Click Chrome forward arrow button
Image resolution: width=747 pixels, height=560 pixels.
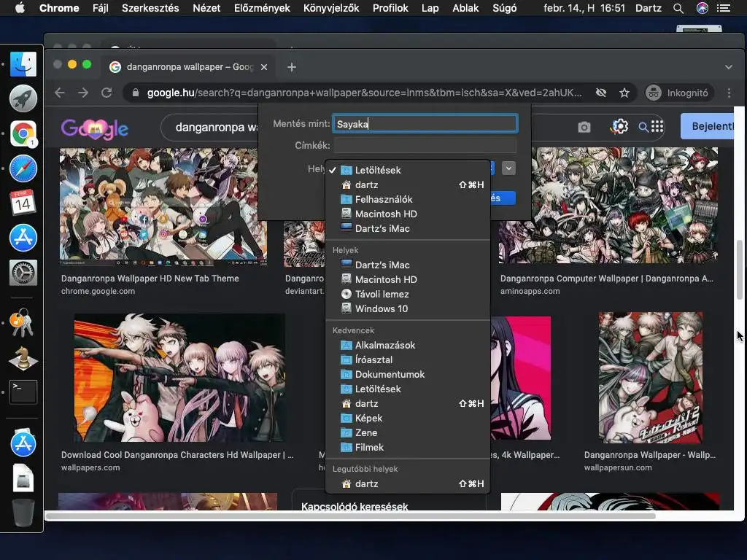83,93
